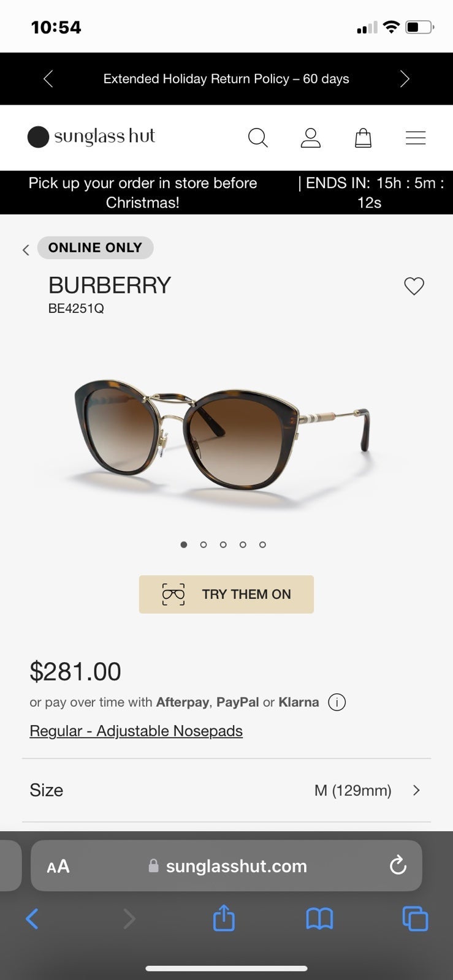This screenshot has width=453, height=980.
Task: Go to the Sunglass Hut logo homepage
Action: pyautogui.click(x=91, y=137)
